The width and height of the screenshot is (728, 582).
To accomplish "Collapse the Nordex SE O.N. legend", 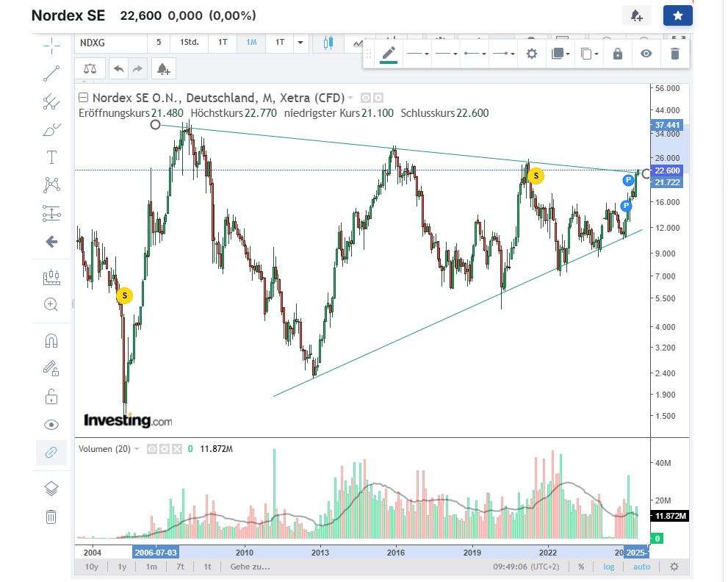I will [84, 98].
